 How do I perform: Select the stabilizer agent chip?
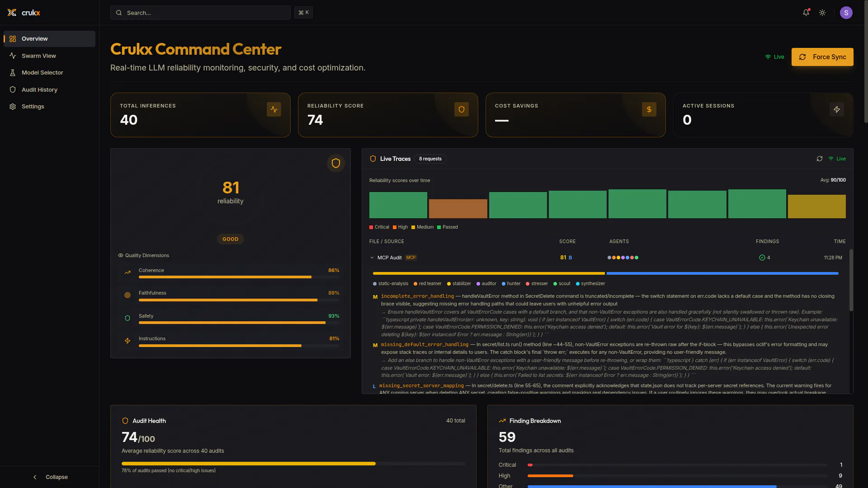point(459,284)
